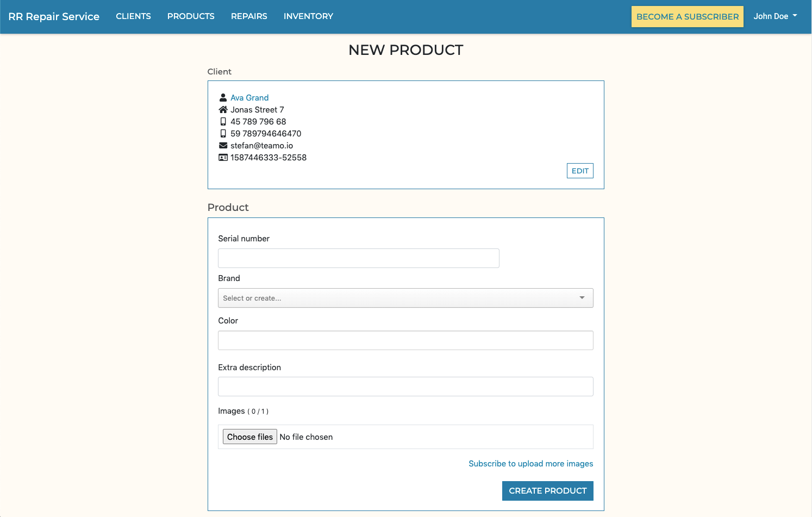Navigate to the CLIENTS section
The width and height of the screenshot is (812, 517).
pyautogui.click(x=133, y=16)
